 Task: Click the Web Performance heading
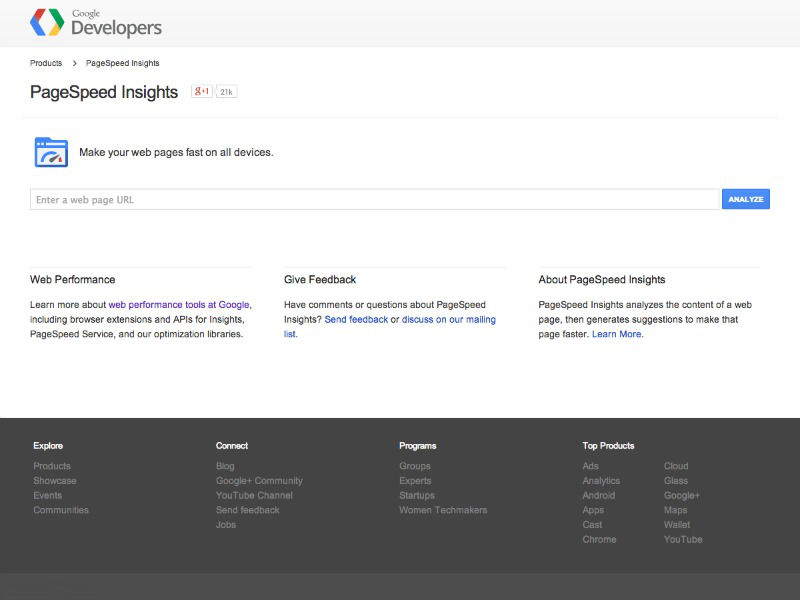[72, 280]
